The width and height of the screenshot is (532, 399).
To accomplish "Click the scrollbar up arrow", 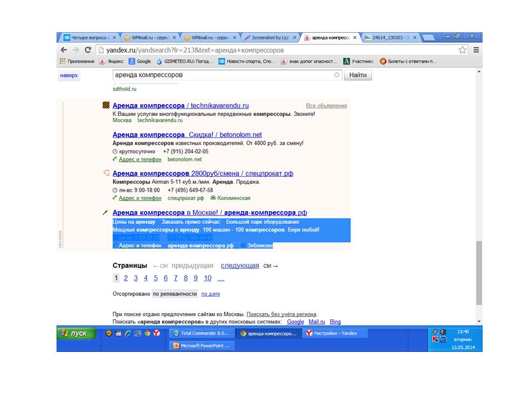I will 479,71.
